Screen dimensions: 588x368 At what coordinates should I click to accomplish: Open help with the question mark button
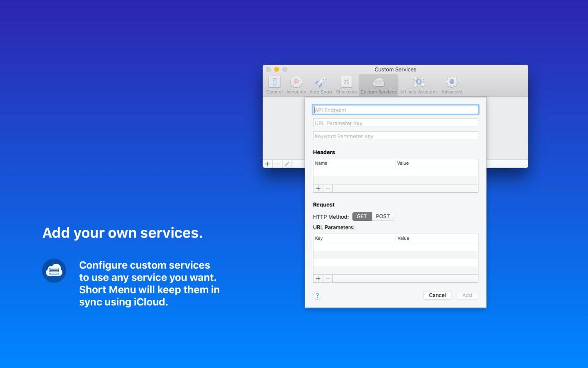(317, 296)
